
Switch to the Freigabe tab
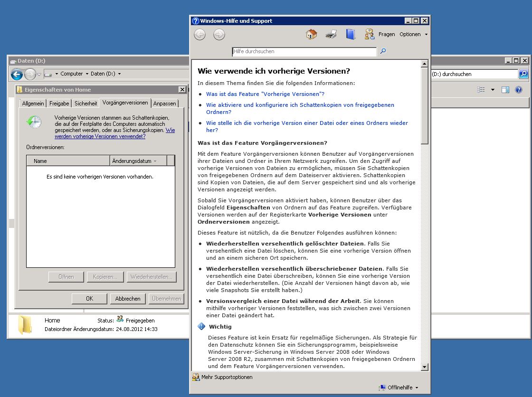point(59,104)
